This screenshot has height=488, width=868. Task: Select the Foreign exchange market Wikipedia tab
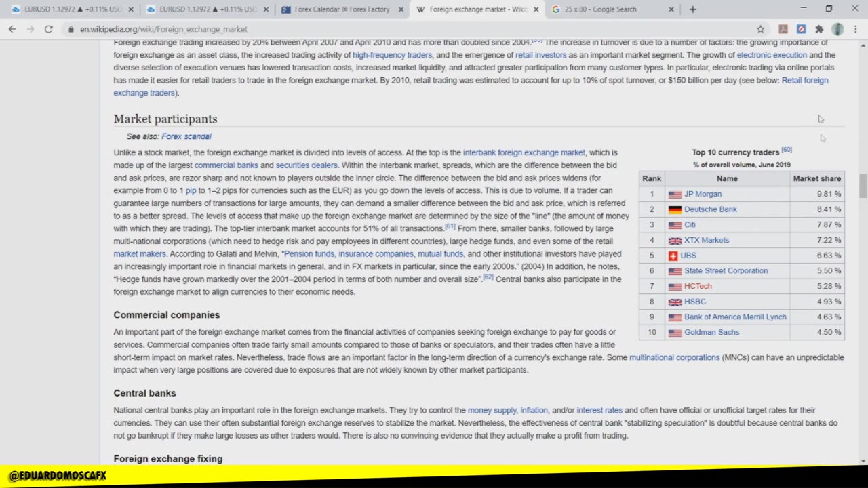[x=478, y=9]
